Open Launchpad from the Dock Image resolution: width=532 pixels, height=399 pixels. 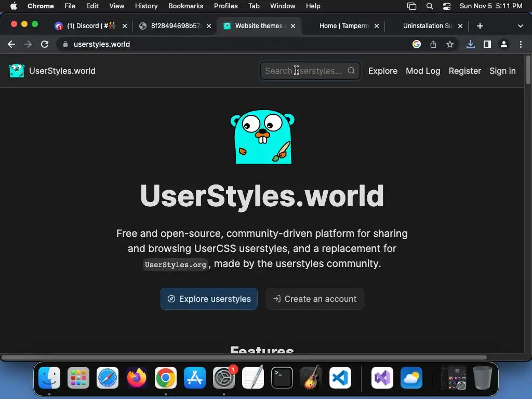click(78, 378)
